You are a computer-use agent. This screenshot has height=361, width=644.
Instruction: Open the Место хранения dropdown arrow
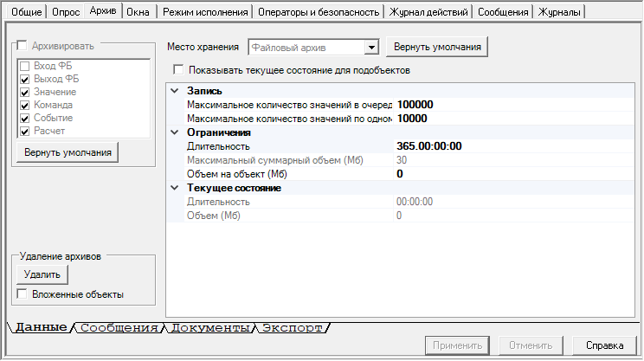coord(371,48)
